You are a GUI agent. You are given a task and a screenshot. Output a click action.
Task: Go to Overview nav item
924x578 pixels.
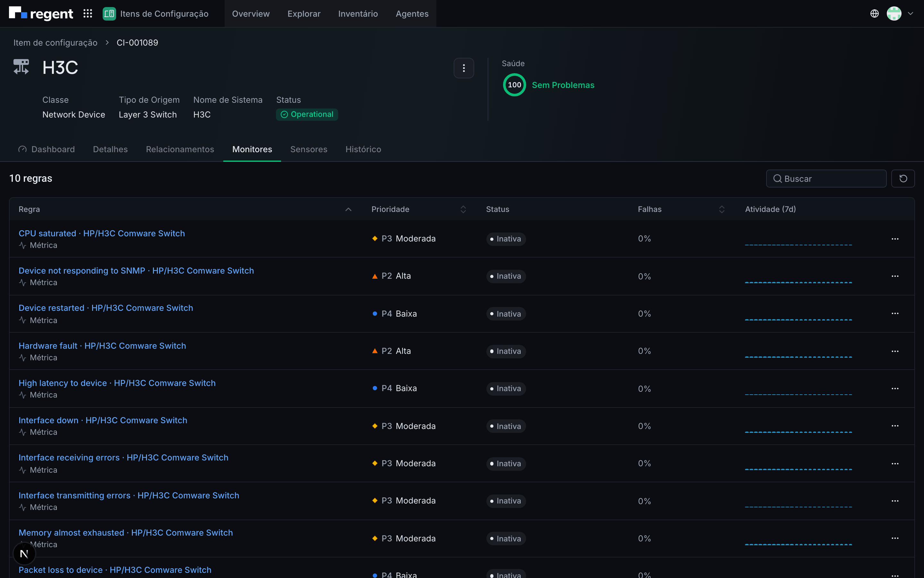point(251,14)
